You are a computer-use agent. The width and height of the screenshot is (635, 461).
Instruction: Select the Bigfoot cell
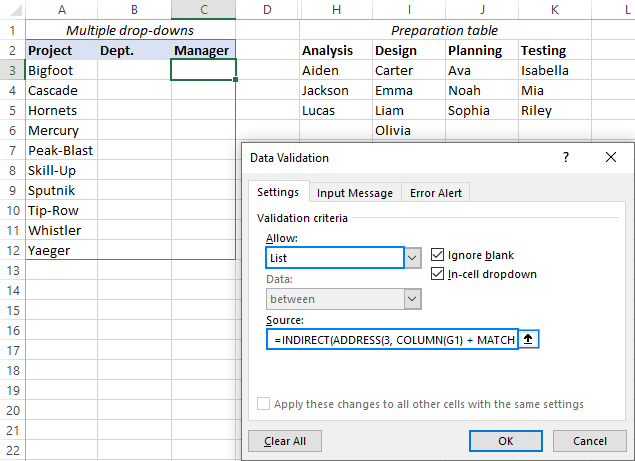pyautogui.click(x=62, y=70)
